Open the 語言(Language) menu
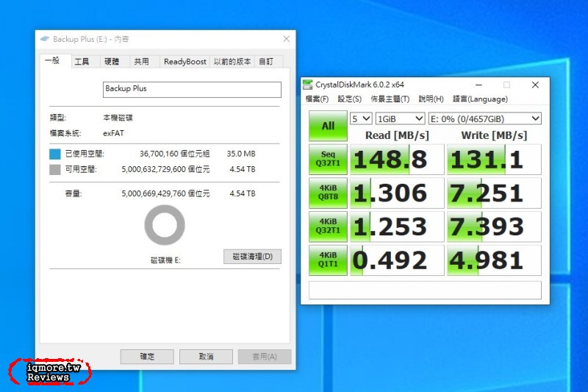This screenshot has height=392, width=588. click(x=480, y=99)
